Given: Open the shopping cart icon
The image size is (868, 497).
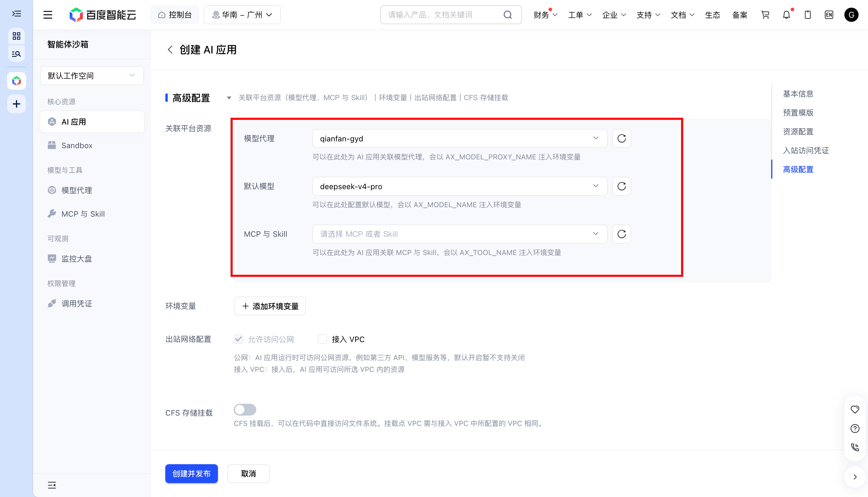Looking at the screenshot, I should click(x=765, y=15).
